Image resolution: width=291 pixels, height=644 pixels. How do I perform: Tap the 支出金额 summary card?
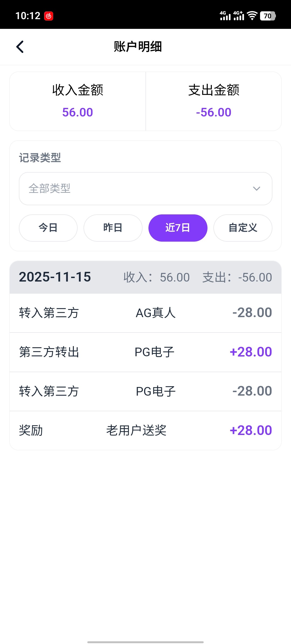click(x=214, y=101)
